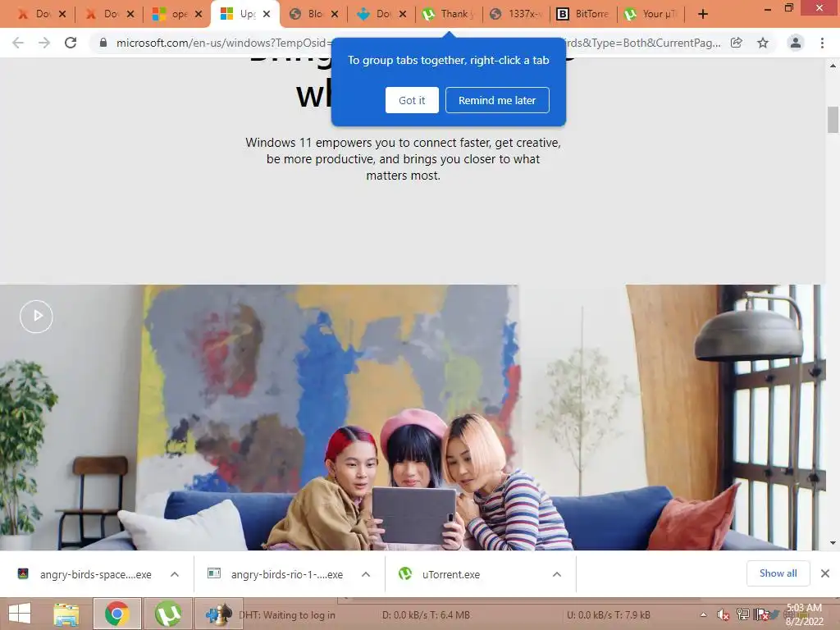Click the DHT: Waiting to log in status
The height and width of the screenshot is (630, 840).
287,615
